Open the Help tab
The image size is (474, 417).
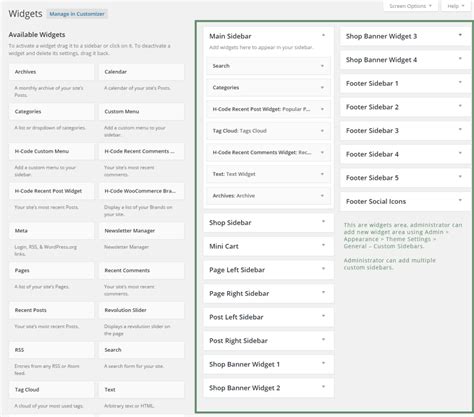456,6
